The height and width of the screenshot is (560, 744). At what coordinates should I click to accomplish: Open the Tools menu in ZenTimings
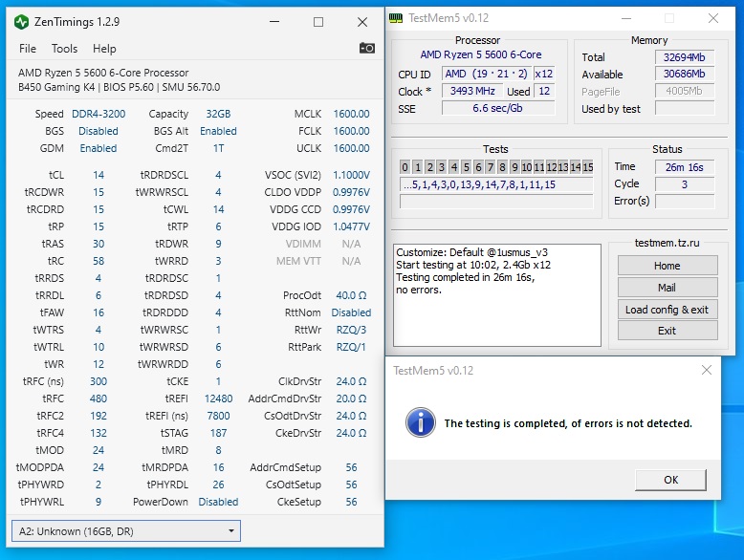click(x=64, y=49)
